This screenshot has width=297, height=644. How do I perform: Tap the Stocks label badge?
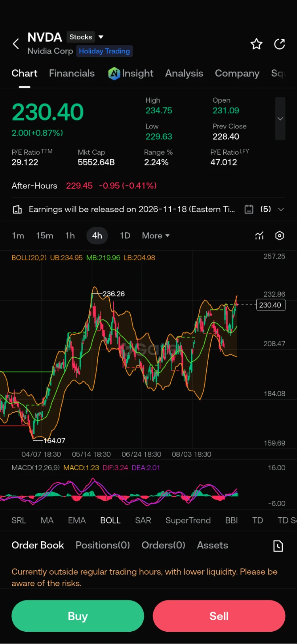coord(81,37)
